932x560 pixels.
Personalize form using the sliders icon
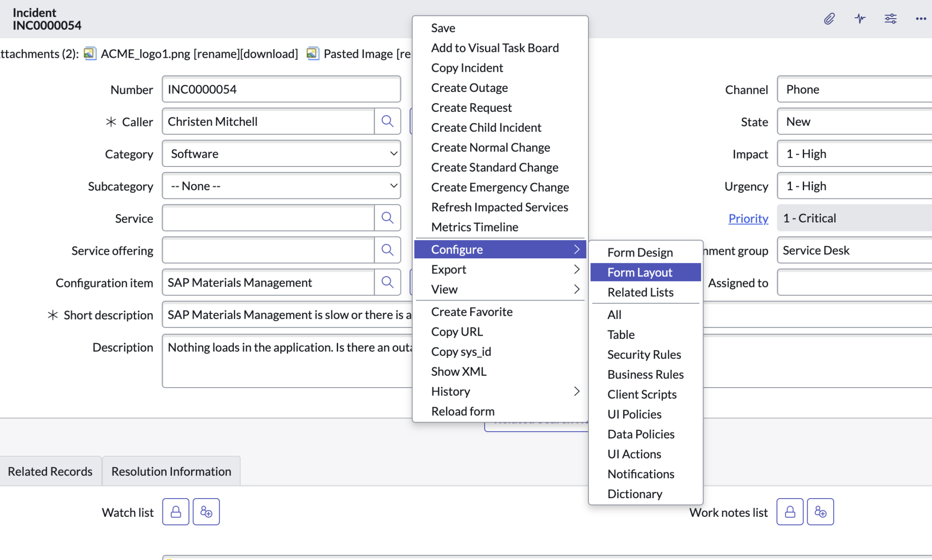(x=890, y=19)
